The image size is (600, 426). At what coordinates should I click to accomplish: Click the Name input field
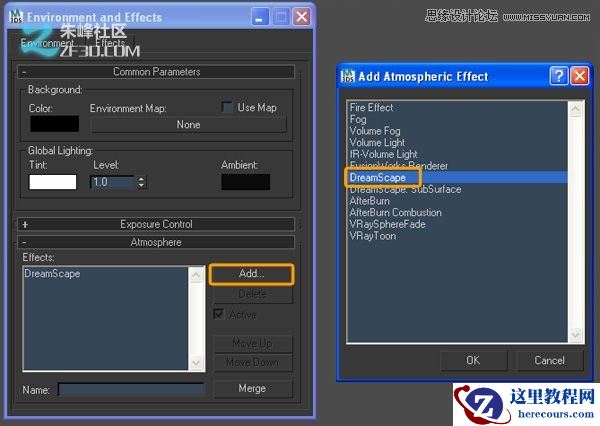[131, 390]
